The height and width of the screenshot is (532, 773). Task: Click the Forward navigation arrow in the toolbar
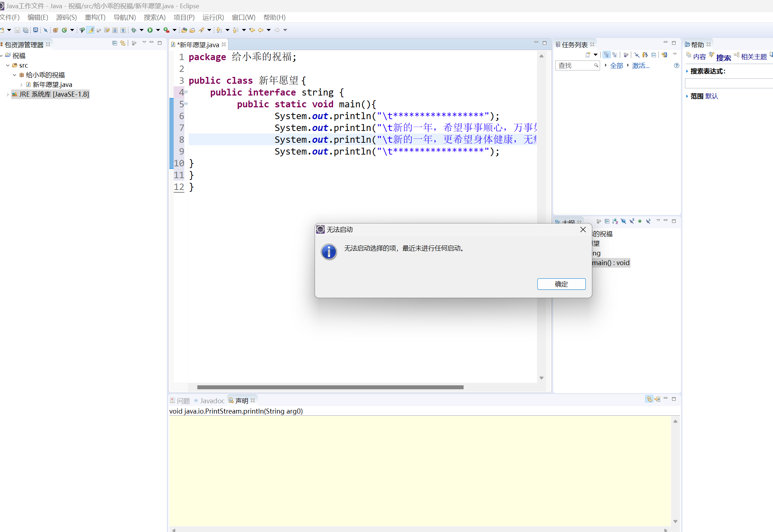click(x=277, y=30)
